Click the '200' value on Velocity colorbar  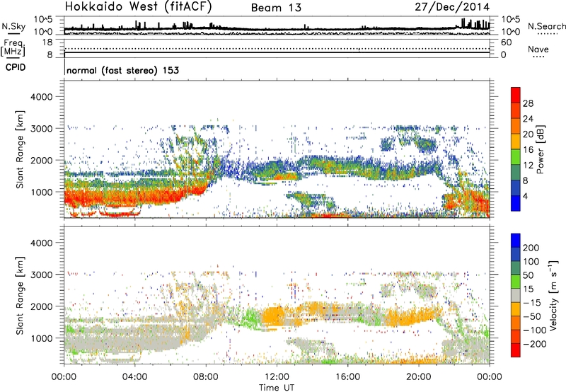click(531, 248)
